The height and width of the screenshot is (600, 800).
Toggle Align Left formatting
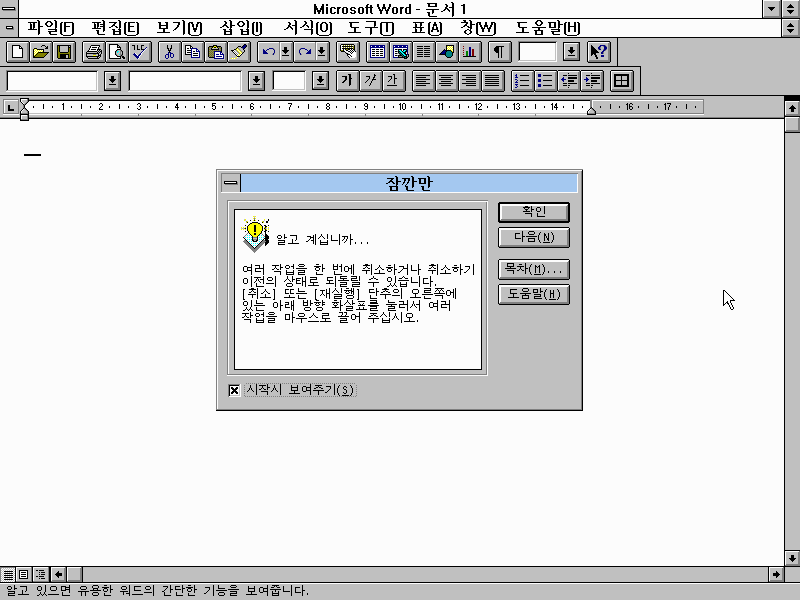point(423,81)
